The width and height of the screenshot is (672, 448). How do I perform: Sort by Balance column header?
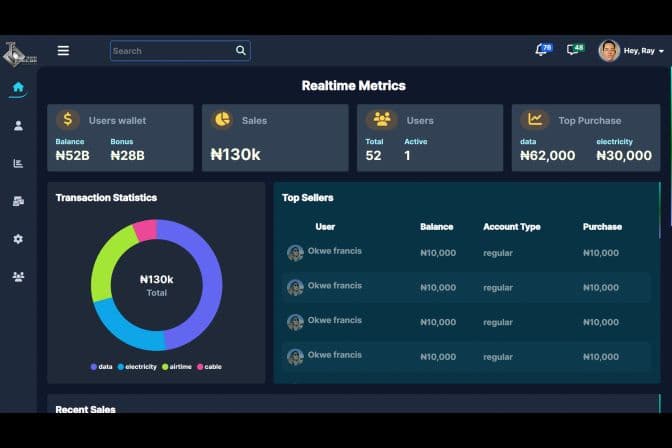point(436,227)
